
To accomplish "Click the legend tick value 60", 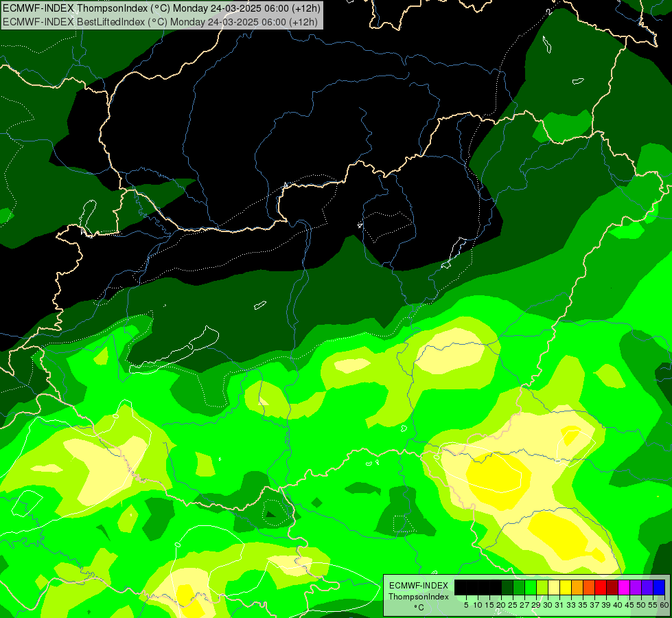I will tap(664, 605).
